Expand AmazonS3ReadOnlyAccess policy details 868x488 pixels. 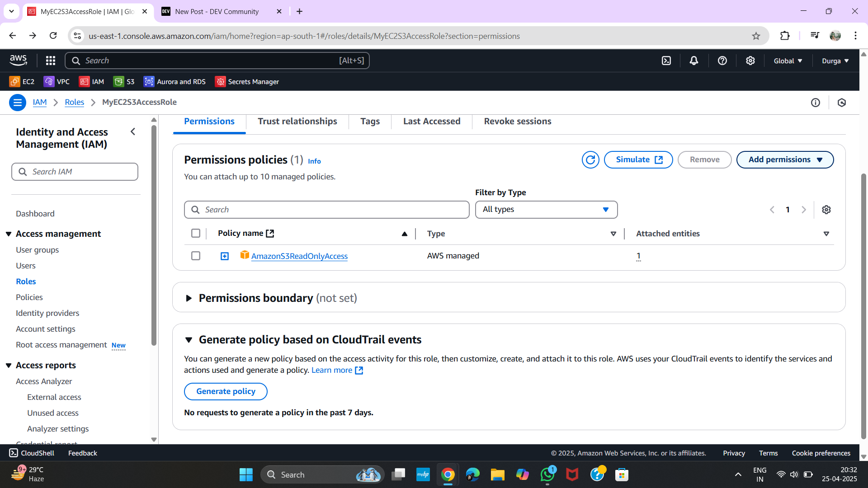tap(225, 256)
